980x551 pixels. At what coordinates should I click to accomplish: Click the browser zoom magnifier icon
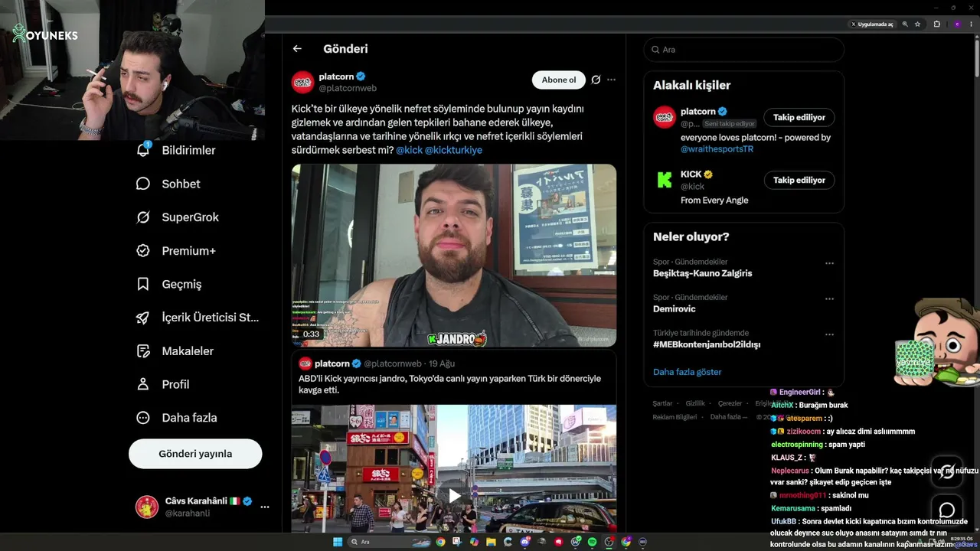coord(905,24)
